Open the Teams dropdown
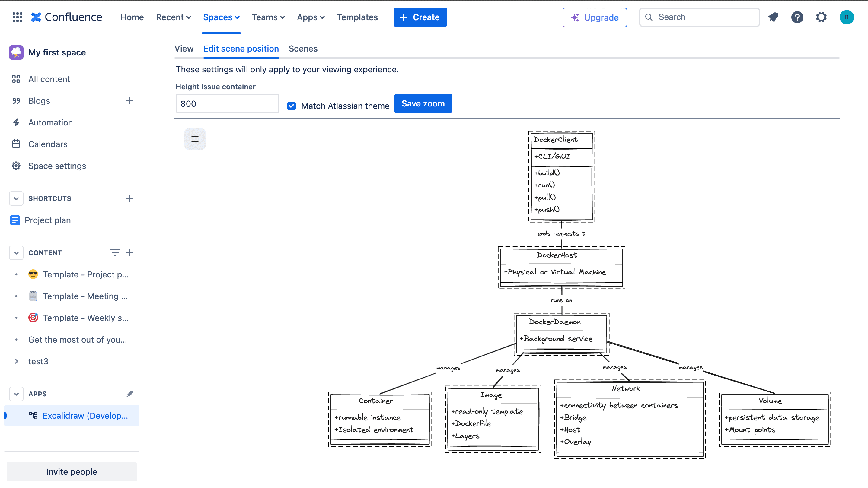 pyautogui.click(x=268, y=17)
